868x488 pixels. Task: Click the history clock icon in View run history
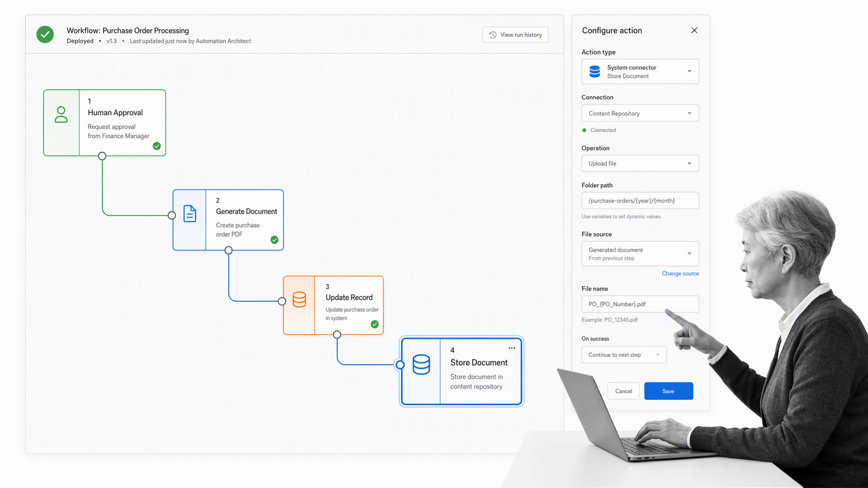coord(493,35)
